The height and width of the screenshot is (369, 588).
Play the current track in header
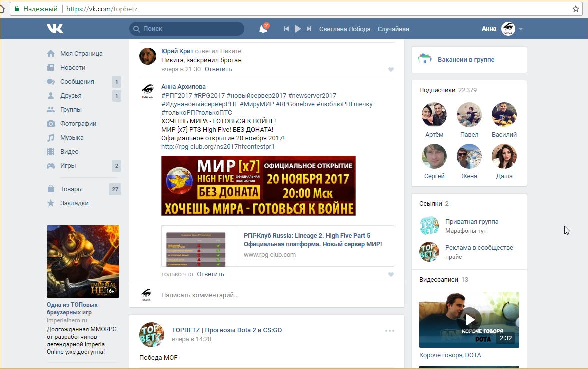point(298,29)
